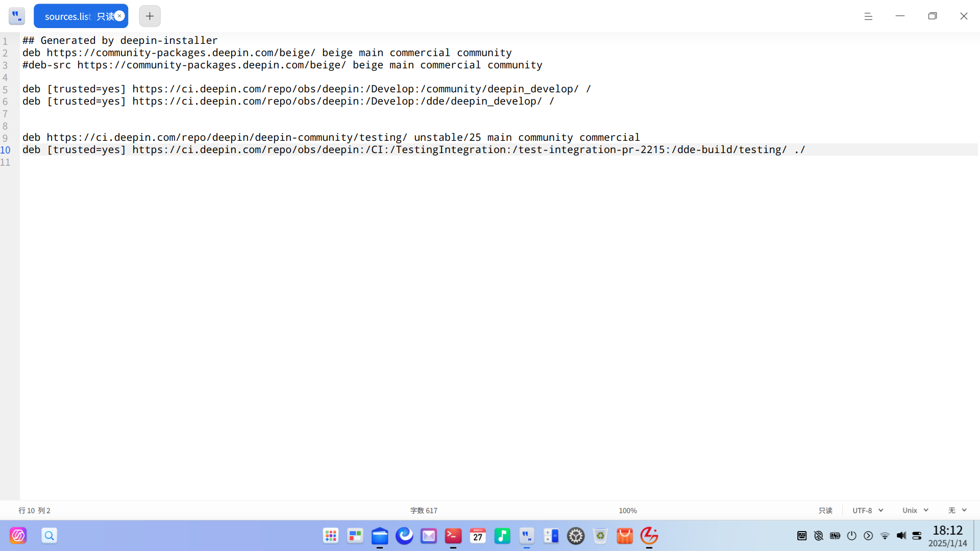The height and width of the screenshot is (551, 980).
Task: Open the Unix line ending dropdown
Action: point(915,510)
